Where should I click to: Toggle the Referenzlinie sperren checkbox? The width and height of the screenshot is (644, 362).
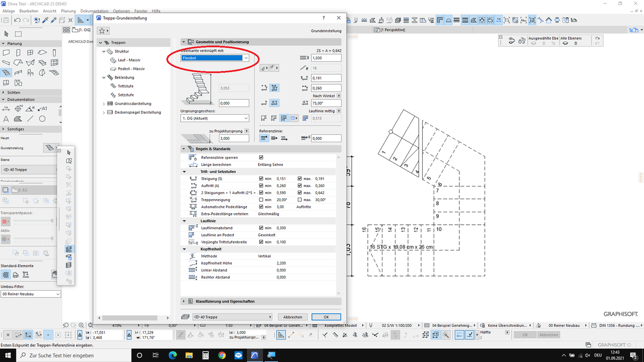coord(261,157)
